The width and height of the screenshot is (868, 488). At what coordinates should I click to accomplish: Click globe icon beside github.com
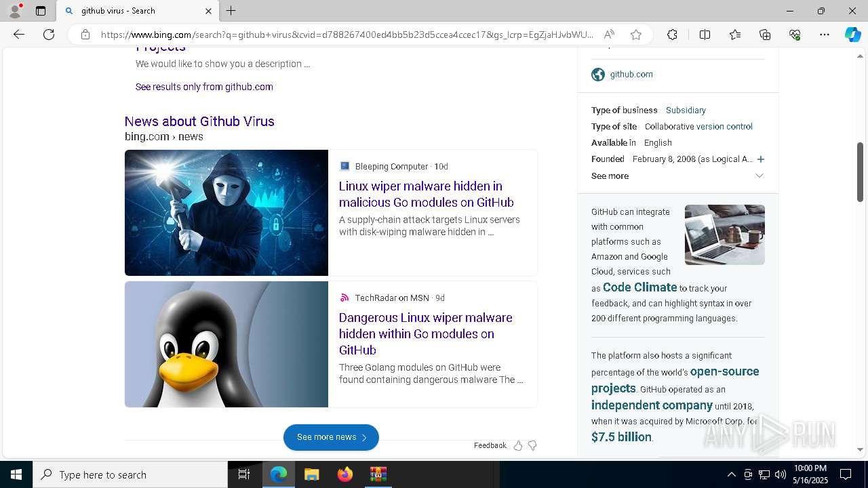coord(598,75)
